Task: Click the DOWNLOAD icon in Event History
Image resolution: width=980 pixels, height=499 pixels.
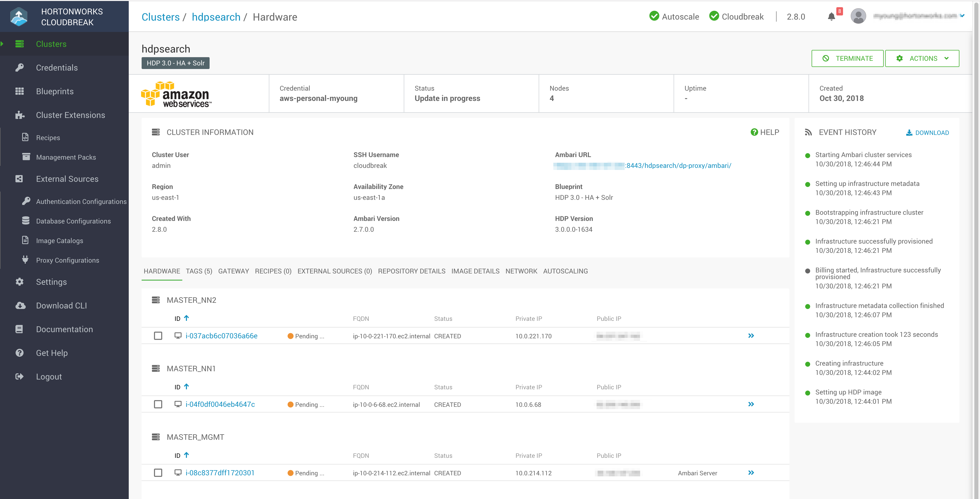Action: click(x=910, y=132)
